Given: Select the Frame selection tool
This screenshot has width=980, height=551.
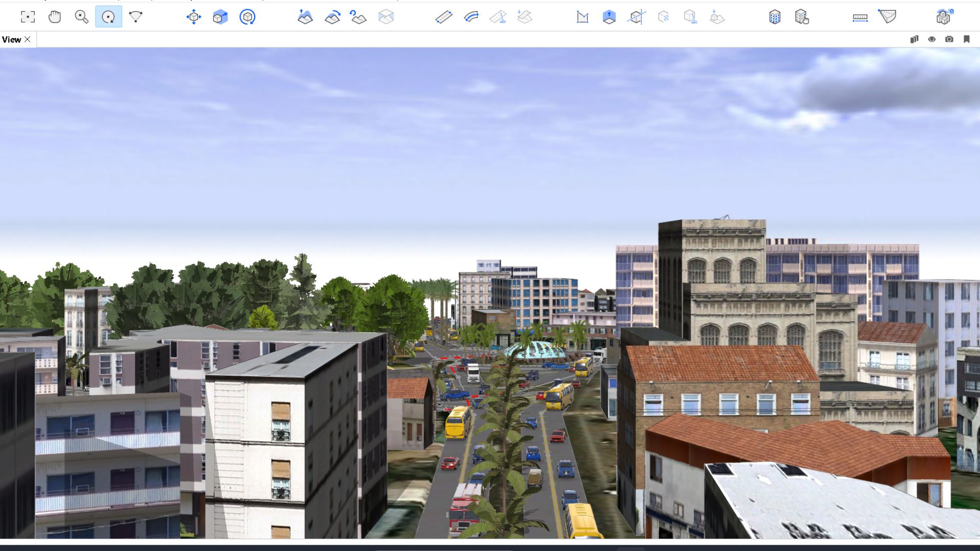Looking at the screenshot, I should point(28,17).
